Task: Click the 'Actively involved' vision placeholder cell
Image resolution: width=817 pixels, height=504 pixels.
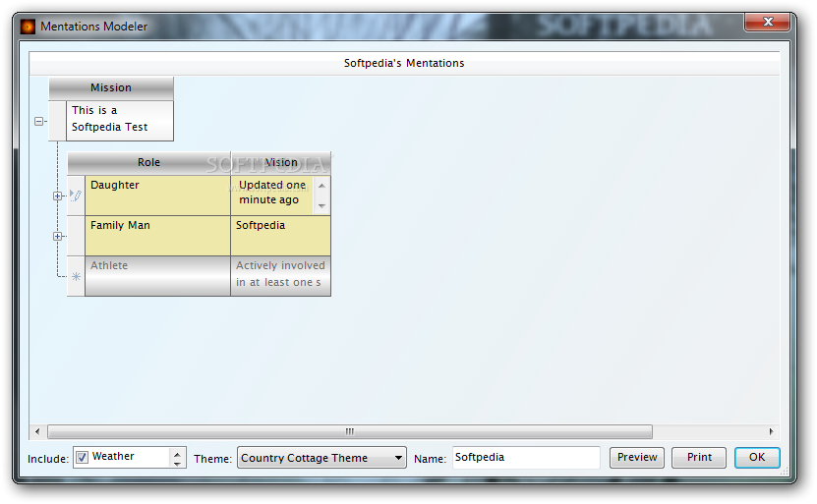Action: (280, 276)
